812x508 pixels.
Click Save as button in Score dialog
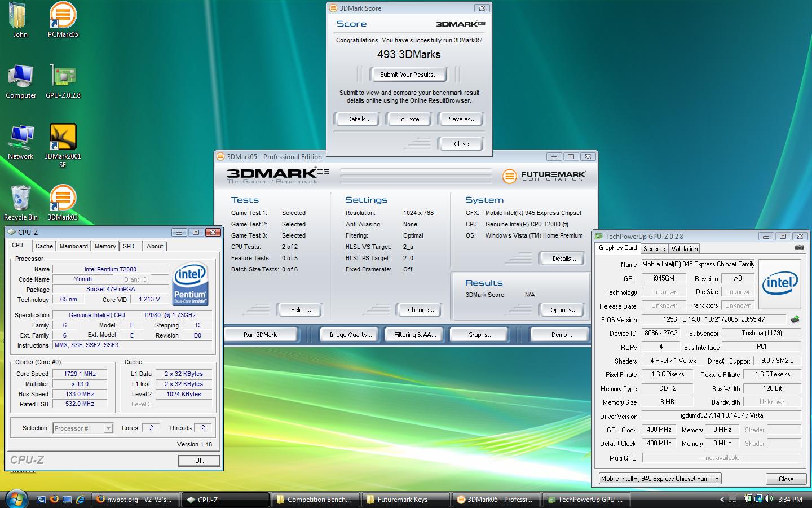click(x=462, y=119)
